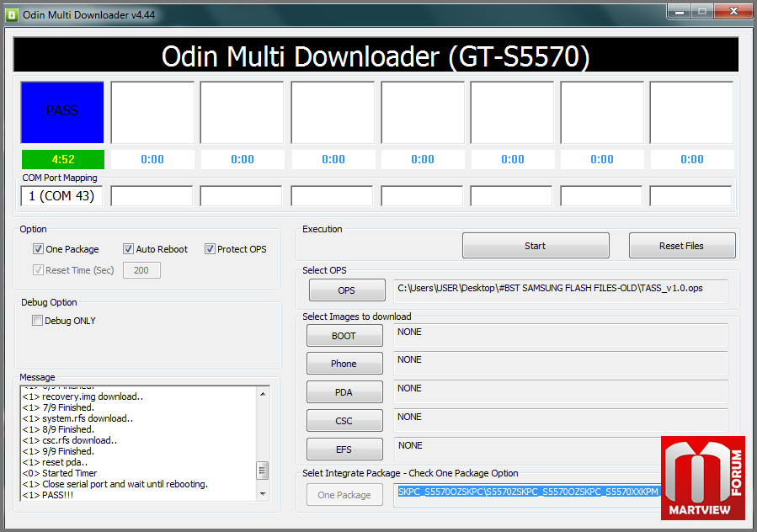
Task: Click the CSC image button
Action: tap(344, 421)
